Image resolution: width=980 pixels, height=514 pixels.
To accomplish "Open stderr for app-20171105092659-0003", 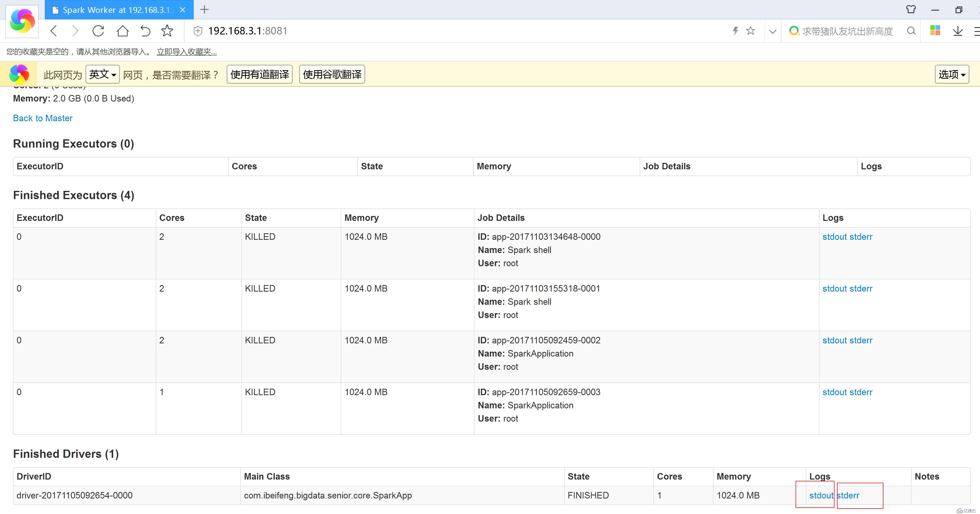I will pos(861,392).
